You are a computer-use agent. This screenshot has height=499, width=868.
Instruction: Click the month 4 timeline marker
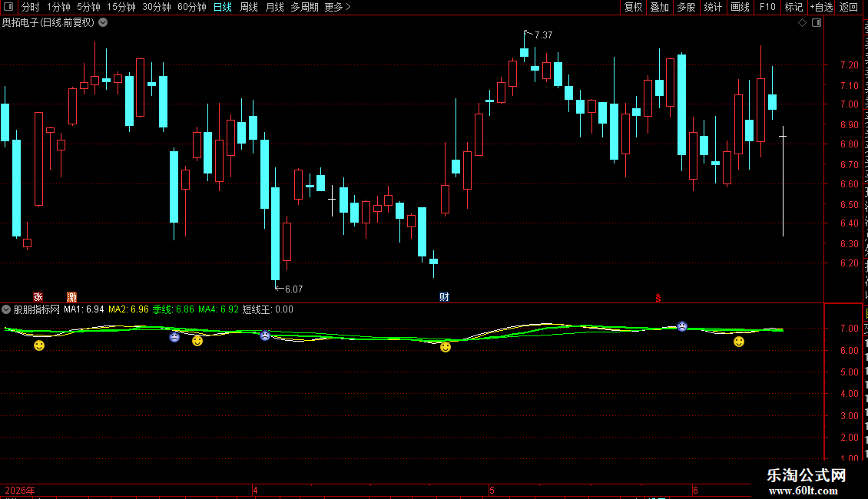(x=255, y=491)
